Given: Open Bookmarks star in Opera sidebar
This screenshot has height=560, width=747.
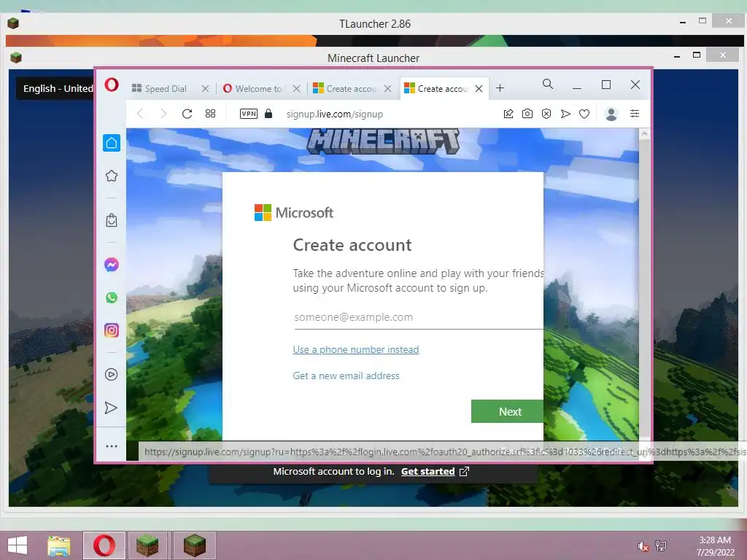Looking at the screenshot, I should tap(112, 176).
